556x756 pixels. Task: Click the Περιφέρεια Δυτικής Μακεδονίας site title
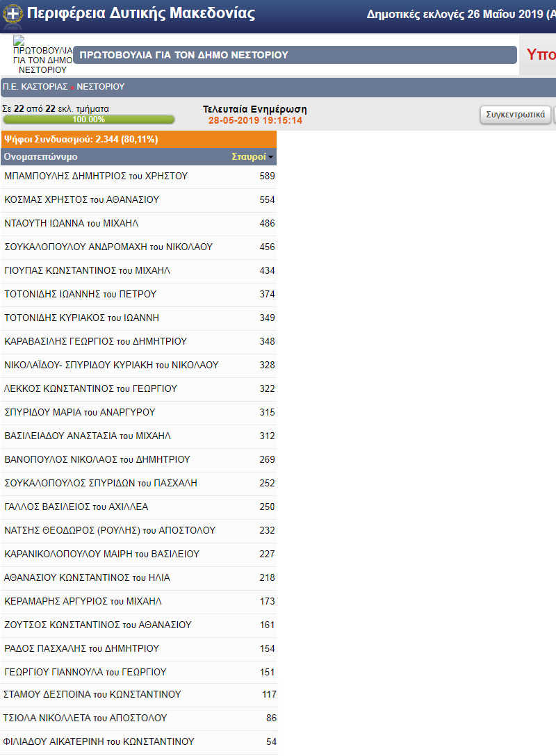[140, 13]
